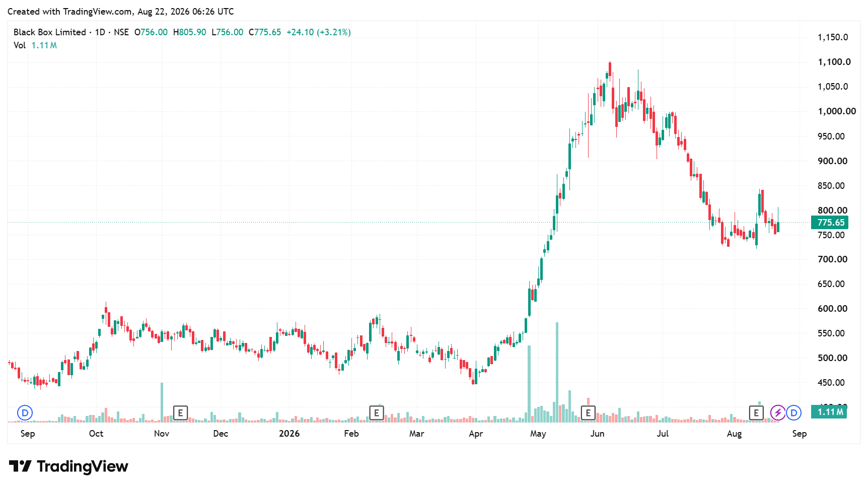This screenshot has height=489, width=868.
Task: Click the dividend marker beside the lightning icon
Action: click(794, 413)
